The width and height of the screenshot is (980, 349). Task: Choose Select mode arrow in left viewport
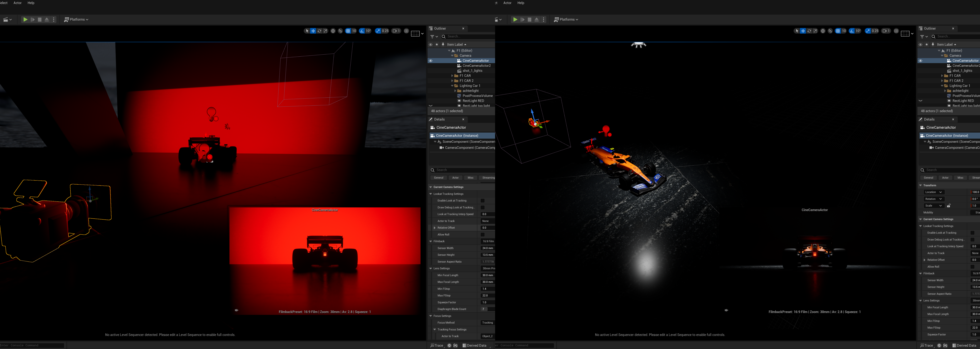(x=307, y=31)
